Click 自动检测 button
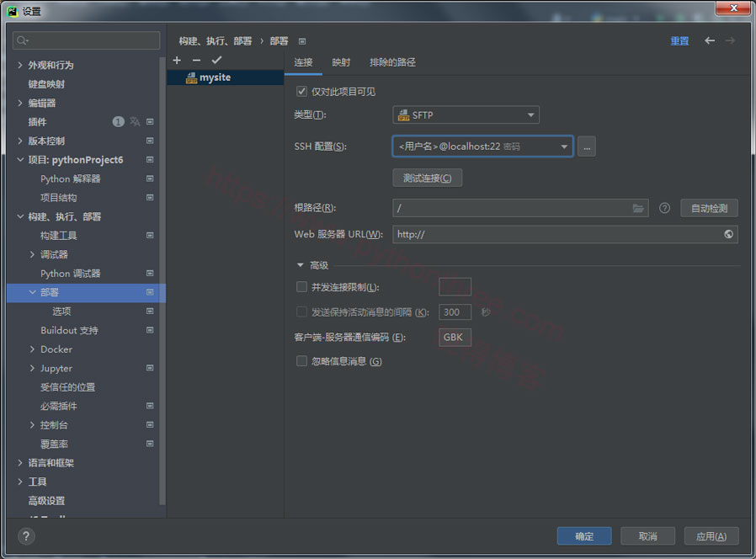This screenshot has height=559, width=756. click(x=709, y=208)
